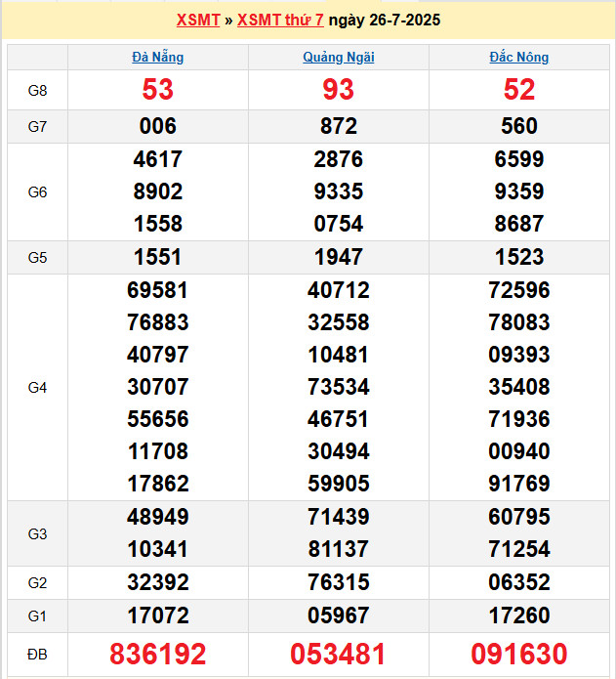Click G6 number 9359
This screenshot has width=616, height=679.
point(519,191)
